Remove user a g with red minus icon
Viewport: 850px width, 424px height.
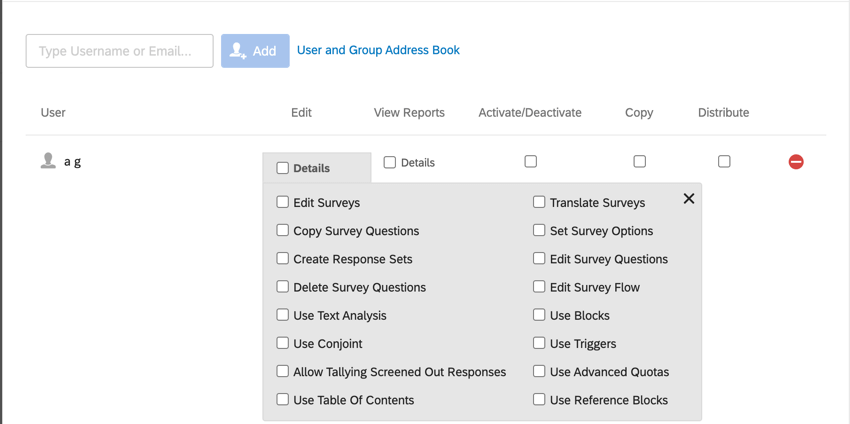coord(796,162)
